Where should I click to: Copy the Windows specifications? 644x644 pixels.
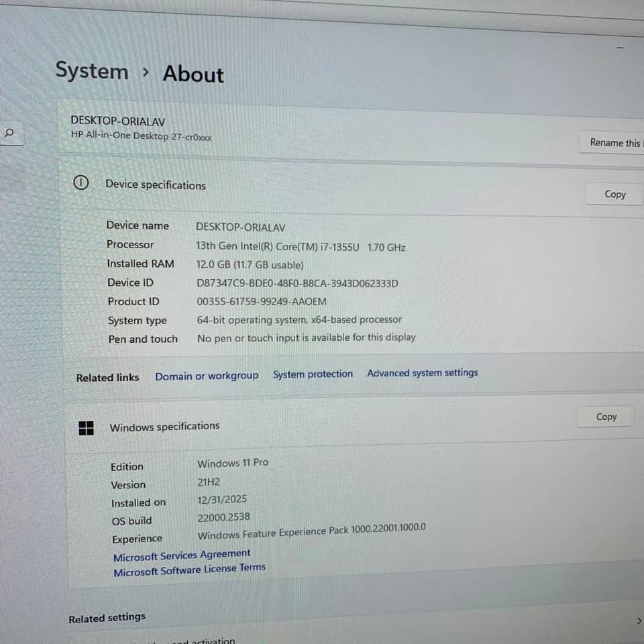click(x=606, y=417)
